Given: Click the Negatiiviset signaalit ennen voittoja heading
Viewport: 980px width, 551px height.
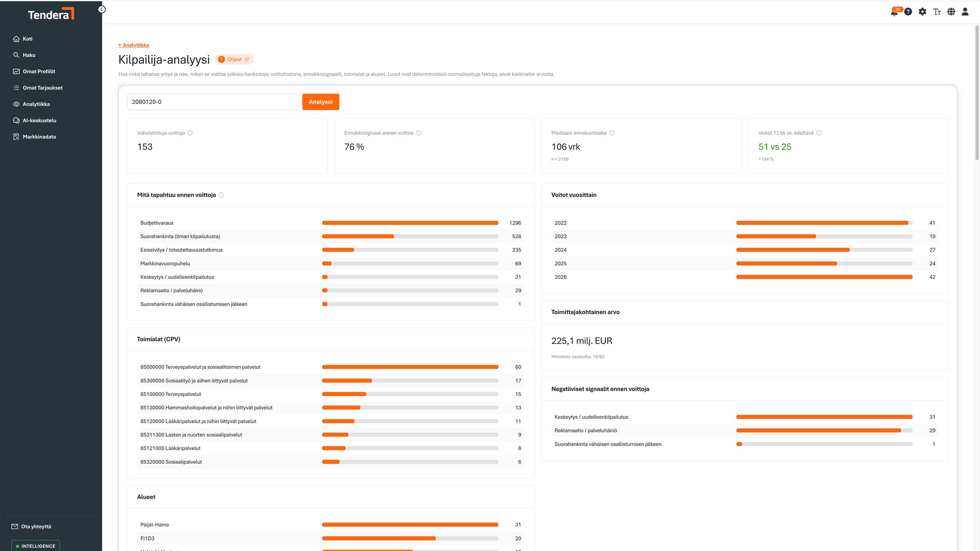Looking at the screenshot, I should (600, 389).
